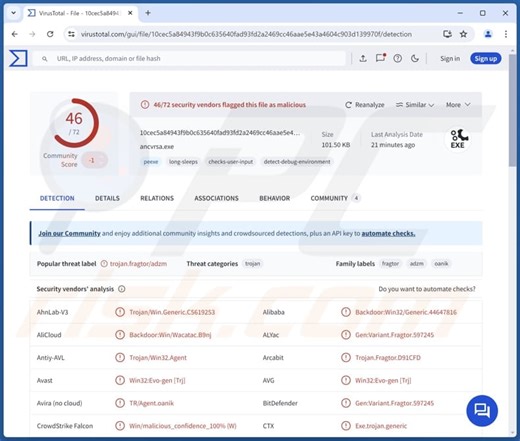Click the browser forward arrow
The height and width of the screenshot is (441, 520).
point(32,34)
